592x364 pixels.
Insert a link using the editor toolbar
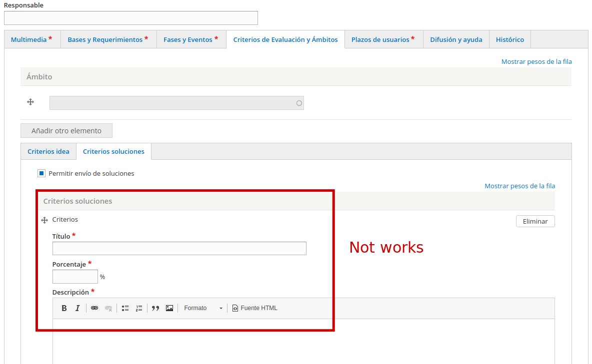point(94,308)
